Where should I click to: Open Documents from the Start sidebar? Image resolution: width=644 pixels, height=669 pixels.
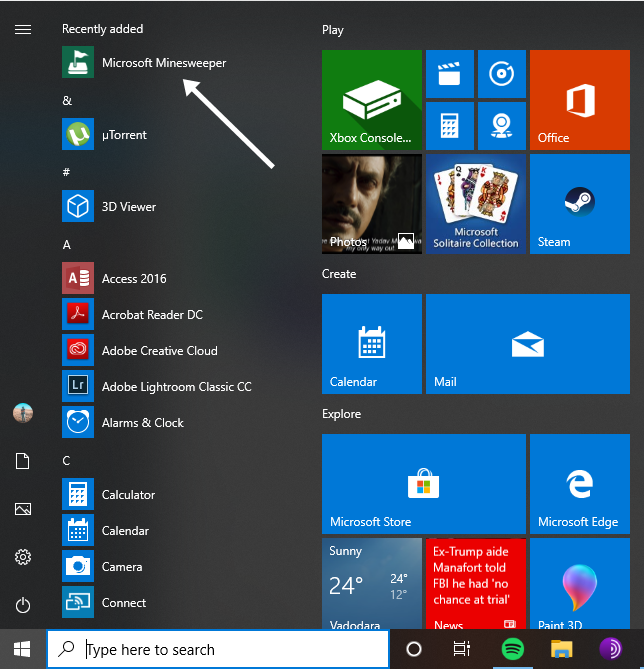coord(23,461)
